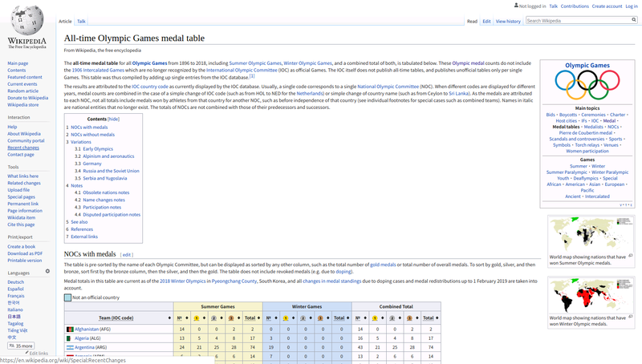Click the user icon beside Not logged in
Viewport: 642px width, 364px height.
pyautogui.click(x=516, y=6)
